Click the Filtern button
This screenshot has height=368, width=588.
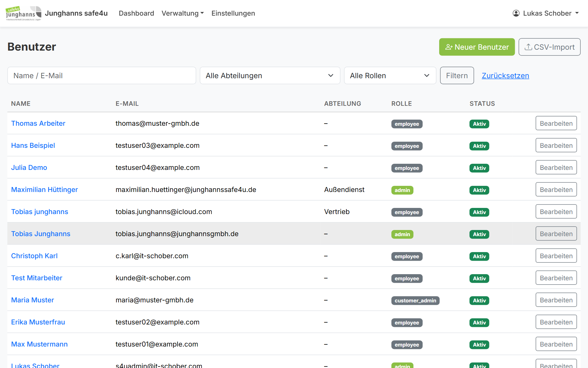point(457,75)
